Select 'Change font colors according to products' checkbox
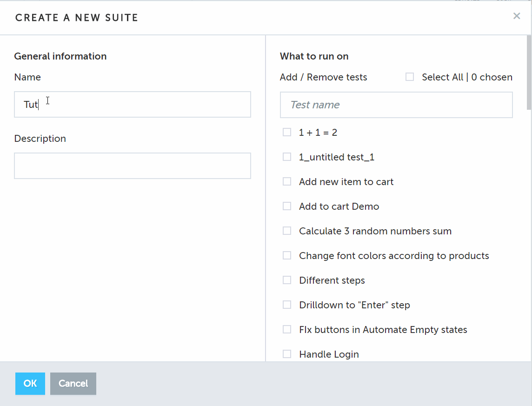The width and height of the screenshot is (532, 406). pyautogui.click(x=287, y=256)
